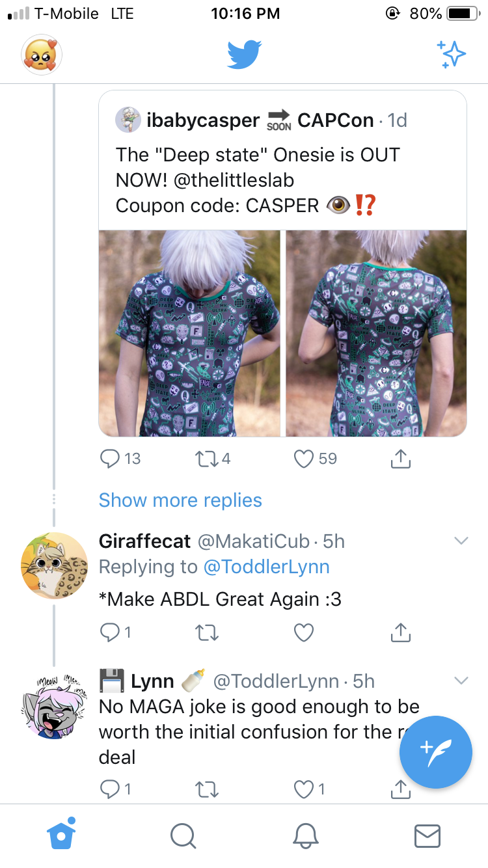
Task: Go to Home tab icon
Action: tap(62, 834)
